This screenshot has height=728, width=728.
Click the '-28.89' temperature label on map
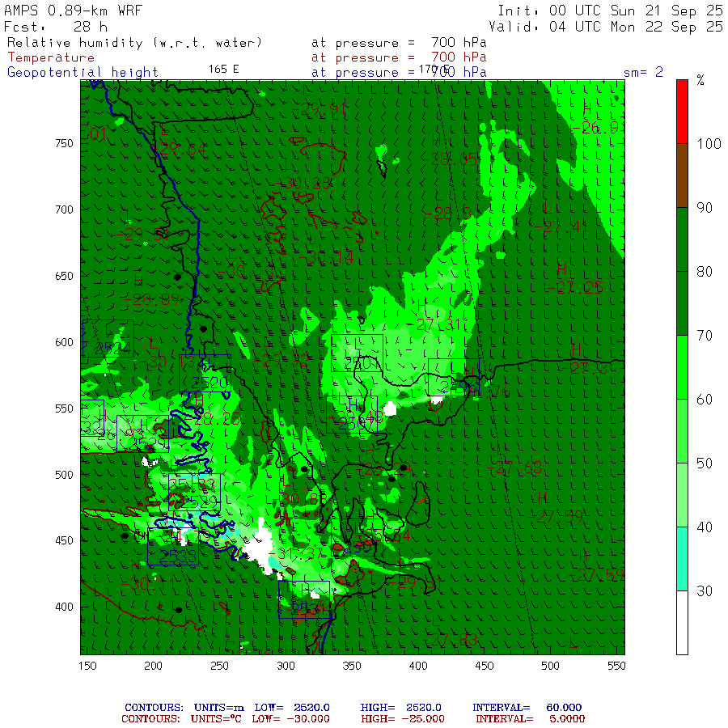[152, 299]
